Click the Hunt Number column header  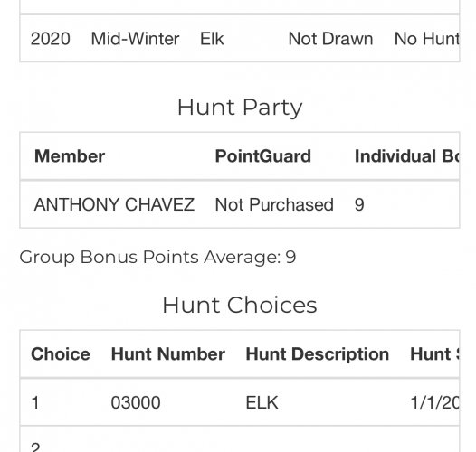tap(168, 354)
